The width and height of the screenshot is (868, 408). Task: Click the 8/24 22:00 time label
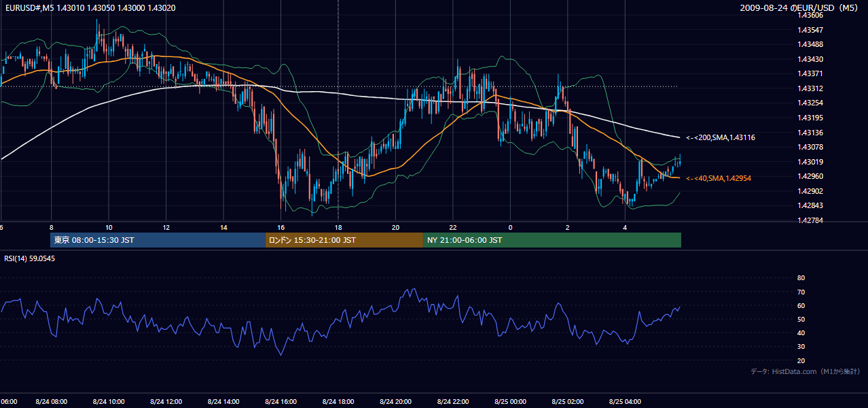click(x=453, y=402)
